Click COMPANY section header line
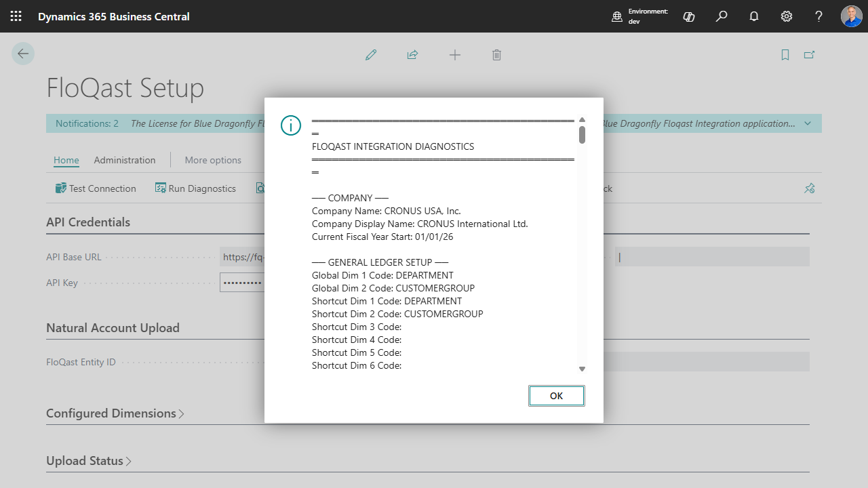The image size is (868, 488). point(350,198)
